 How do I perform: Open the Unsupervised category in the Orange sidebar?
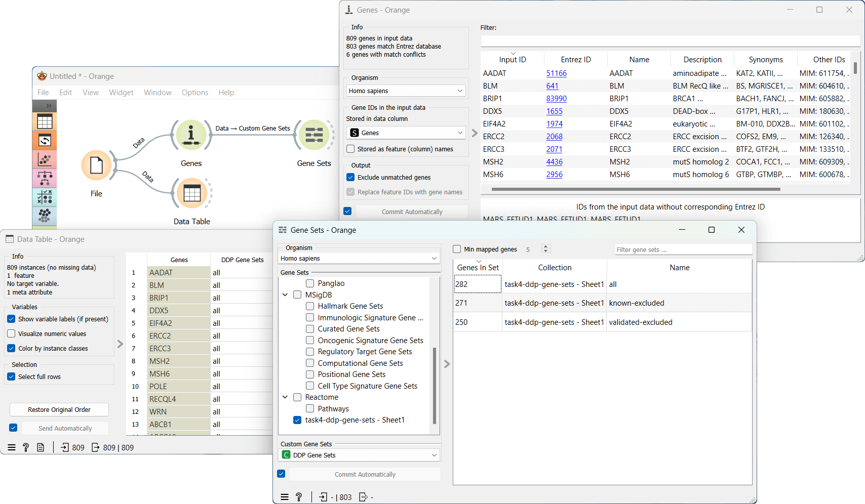45,216
